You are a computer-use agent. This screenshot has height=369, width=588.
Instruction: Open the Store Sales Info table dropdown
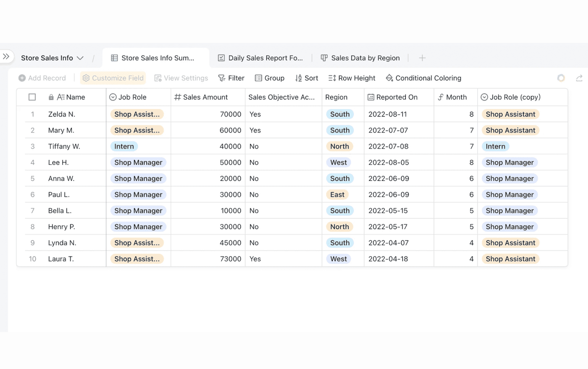[80, 58]
